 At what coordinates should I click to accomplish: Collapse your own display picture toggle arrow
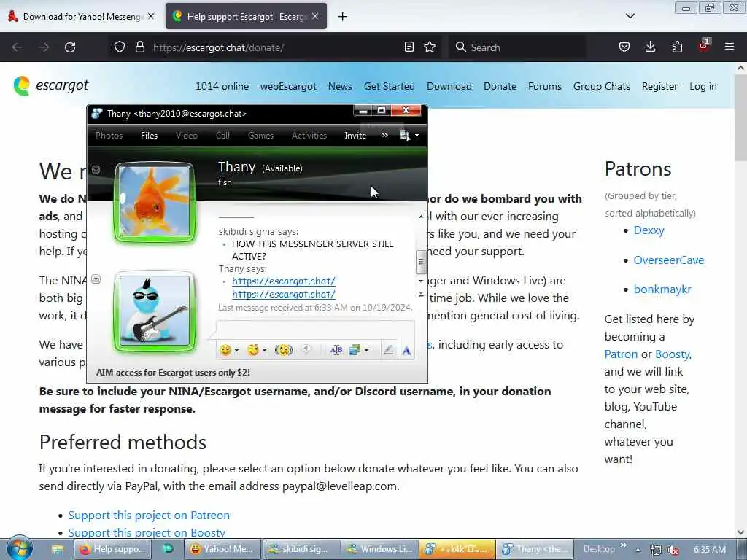click(96, 279)
